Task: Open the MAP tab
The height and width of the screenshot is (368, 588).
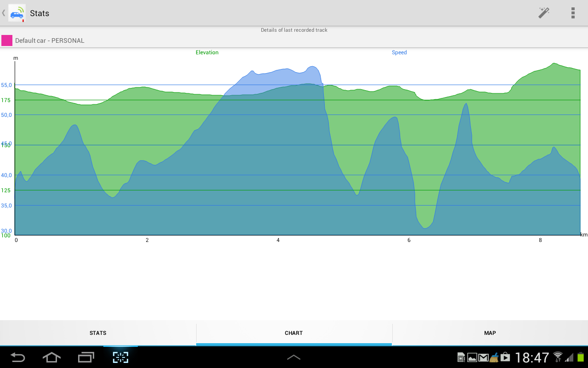Action: click(490, 333)
